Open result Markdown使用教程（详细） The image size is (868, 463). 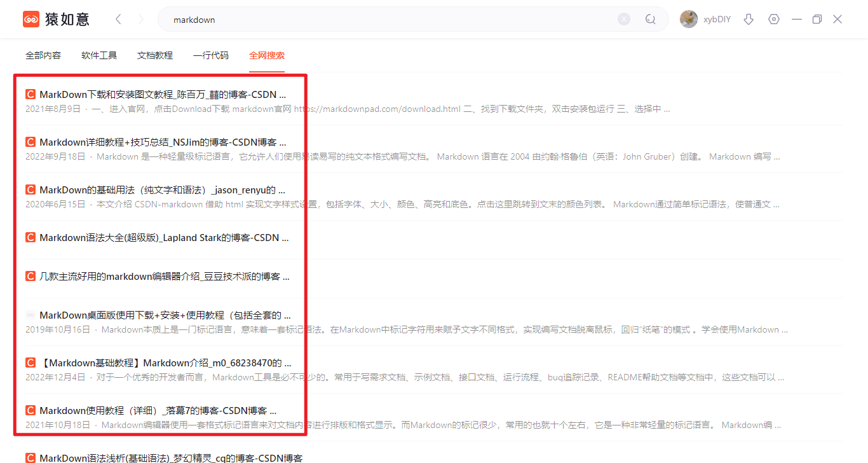point(158,411)
